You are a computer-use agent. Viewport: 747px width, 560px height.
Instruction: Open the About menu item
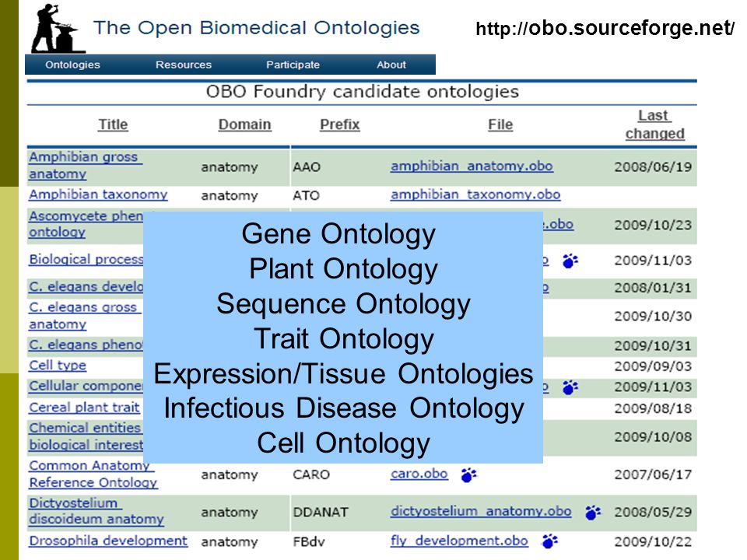(x=391, y=65)
